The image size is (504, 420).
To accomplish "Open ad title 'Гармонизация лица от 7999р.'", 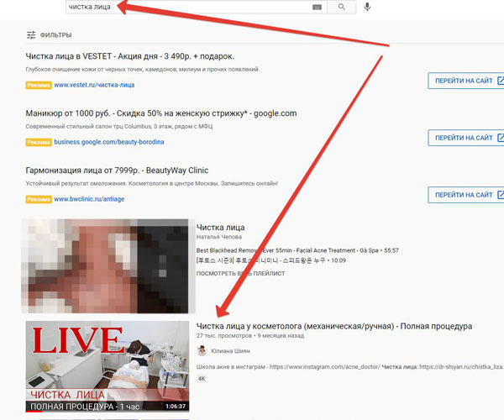I will pyautogui.click(x=117, y=171).
